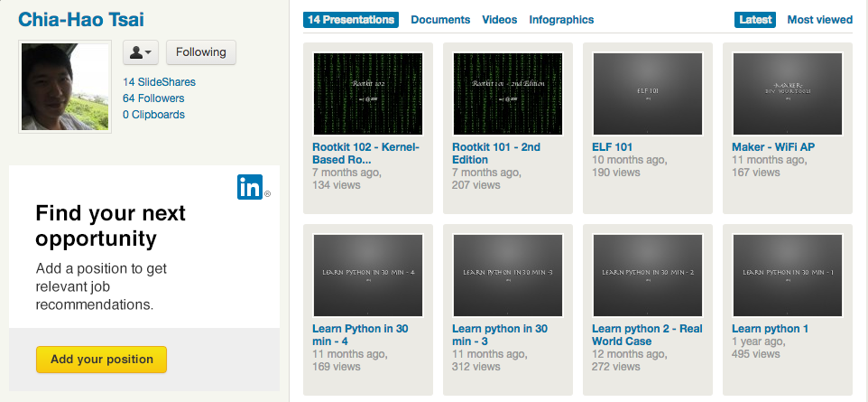Screen dimensions: 868x402
Task: Open the Learn Python in 30 min - 4 thumbnail
Action: pos(368,275)
